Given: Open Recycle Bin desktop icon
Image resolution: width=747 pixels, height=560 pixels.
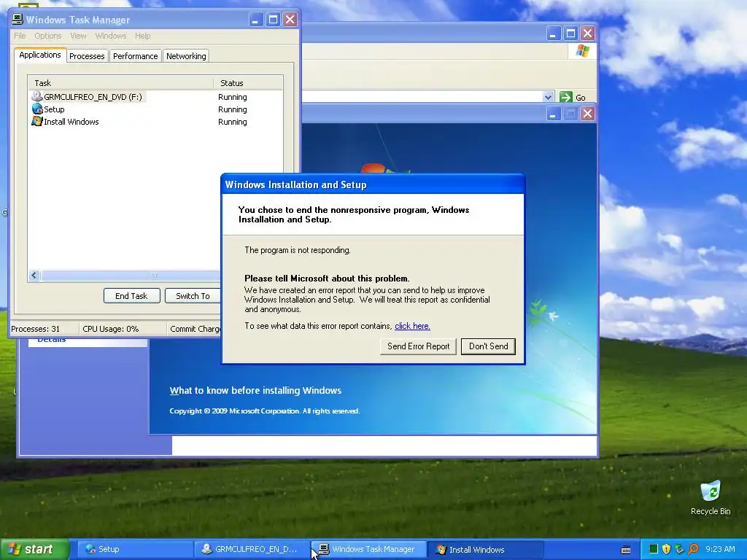Looking at the screenshot, I should [x=711, y=498].
